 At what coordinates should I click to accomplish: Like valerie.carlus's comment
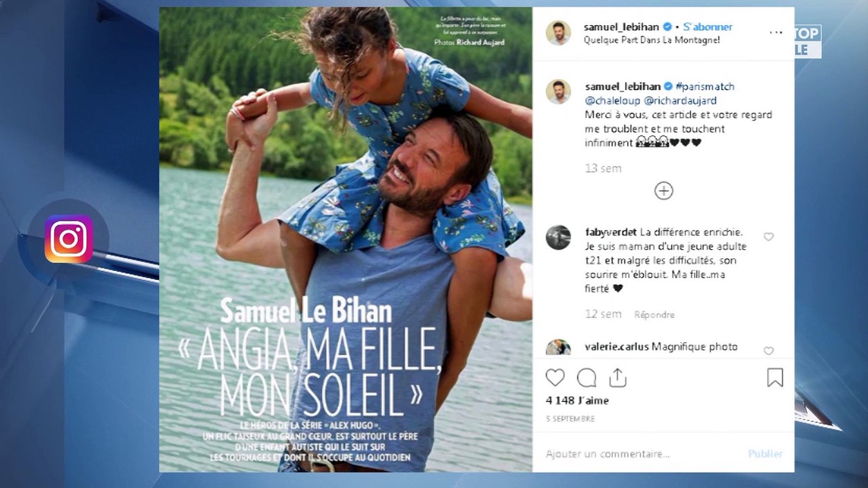pyautogui.click(x=768, y=350)
